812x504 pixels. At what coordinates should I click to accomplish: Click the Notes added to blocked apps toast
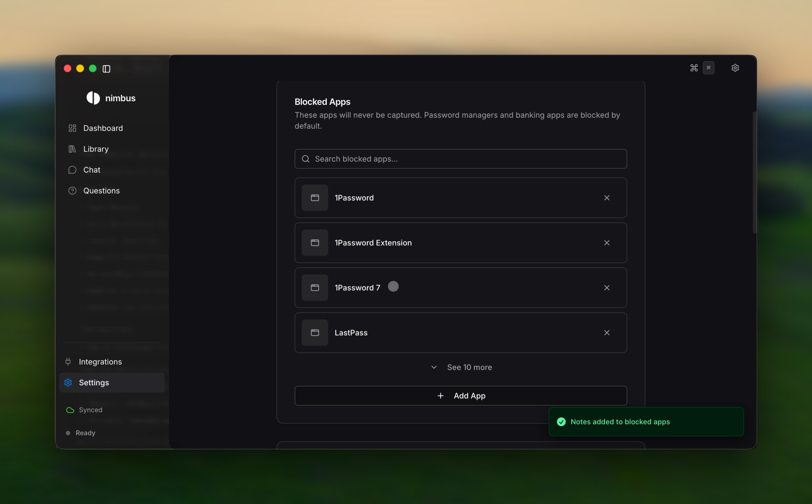pos(646,422)
